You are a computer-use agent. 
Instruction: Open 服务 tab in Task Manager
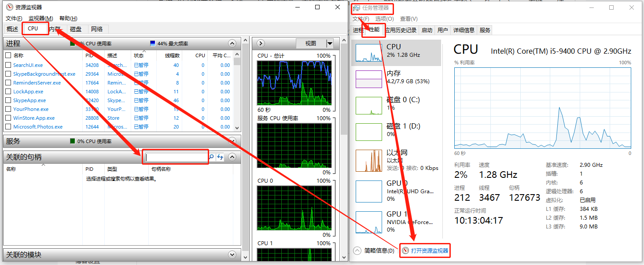pos(485,30)
